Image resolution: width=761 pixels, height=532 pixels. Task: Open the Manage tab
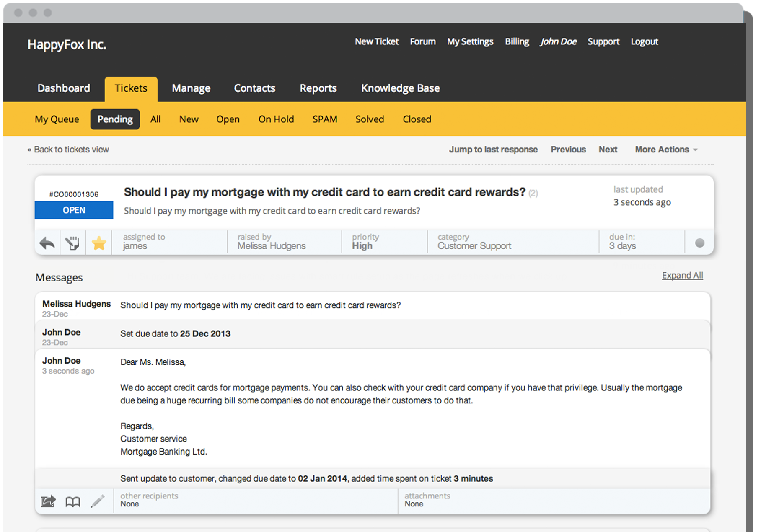click(191, 88)
